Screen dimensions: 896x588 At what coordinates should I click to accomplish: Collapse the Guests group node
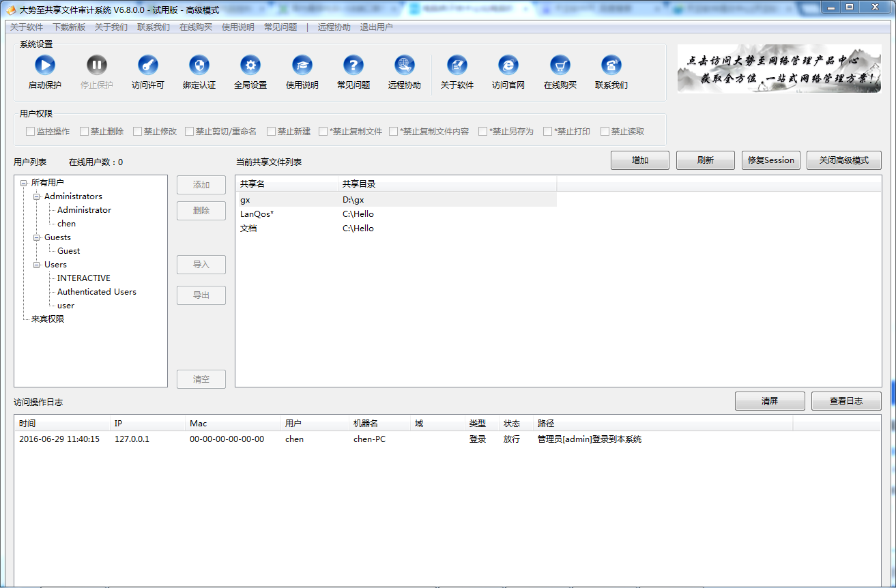coord(37,237)
